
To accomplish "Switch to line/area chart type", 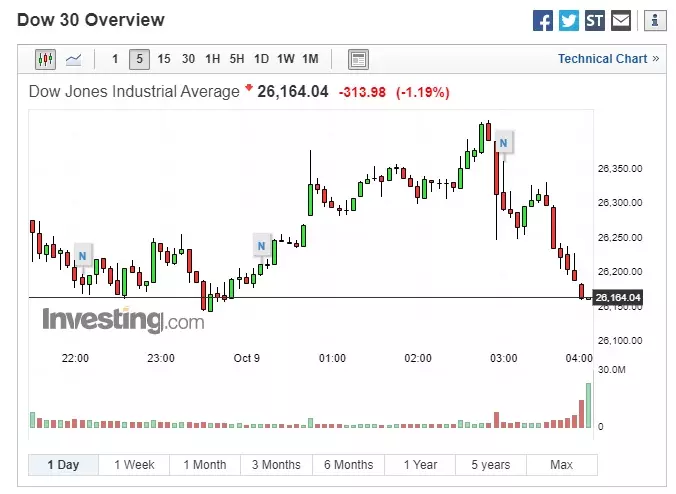I will click(x=73, y=59).
